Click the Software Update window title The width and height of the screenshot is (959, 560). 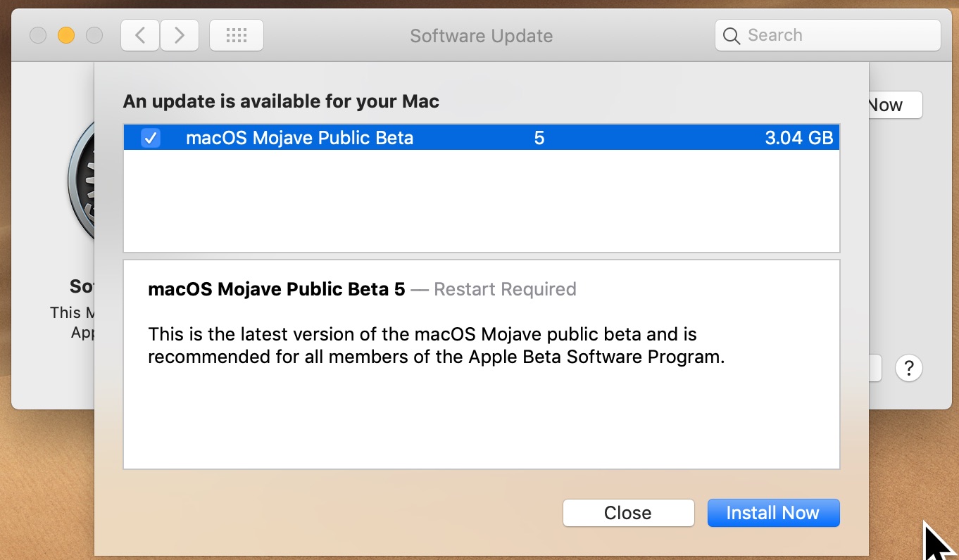pos(482,36)
